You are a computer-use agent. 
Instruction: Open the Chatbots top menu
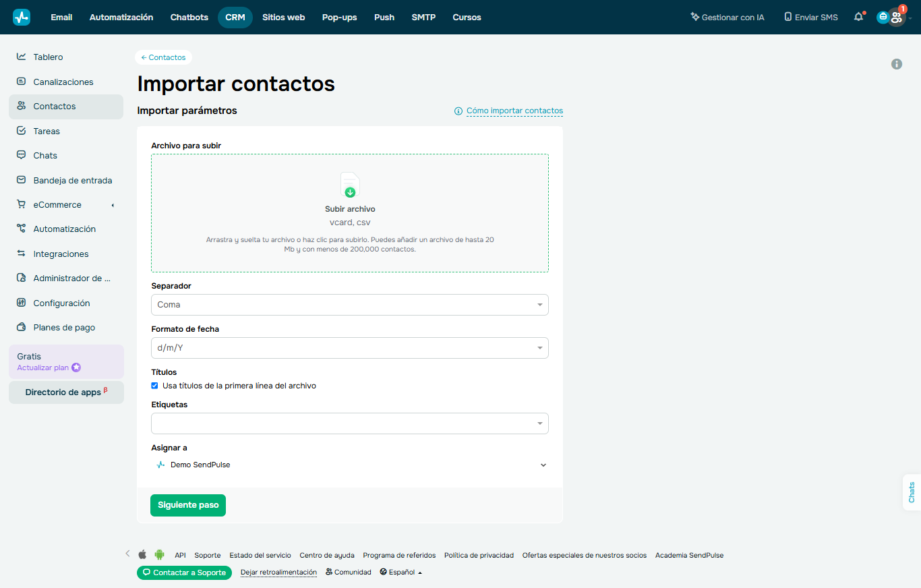pos(189,18)
